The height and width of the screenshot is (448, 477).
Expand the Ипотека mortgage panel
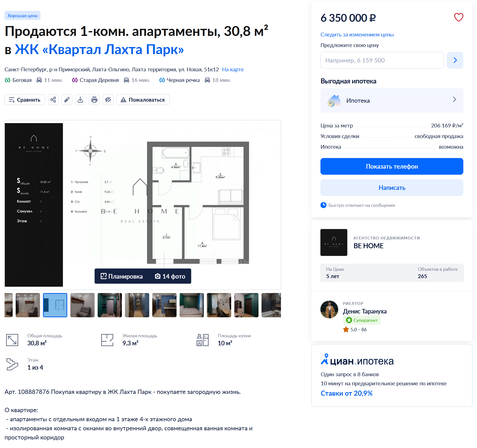point(392,100)
